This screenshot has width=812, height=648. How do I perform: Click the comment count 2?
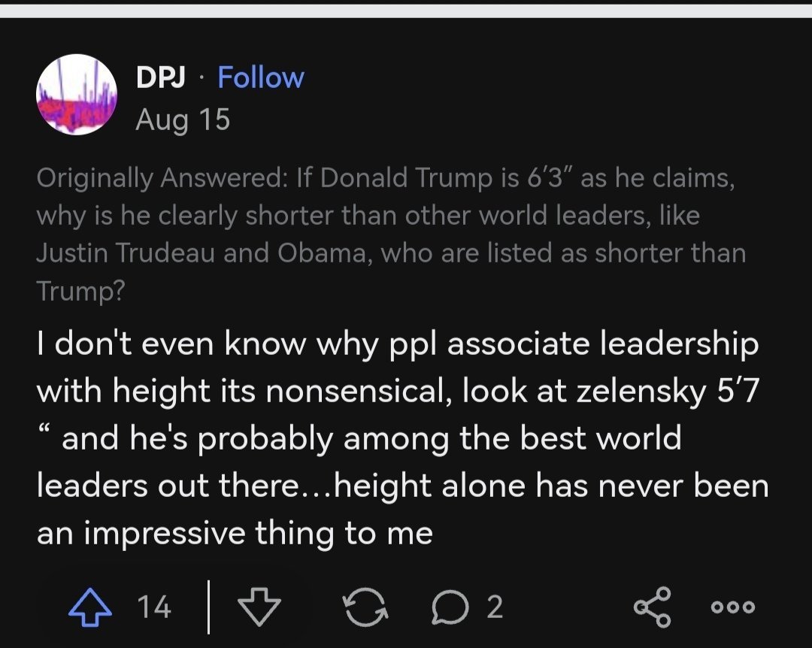coord(495,607)
